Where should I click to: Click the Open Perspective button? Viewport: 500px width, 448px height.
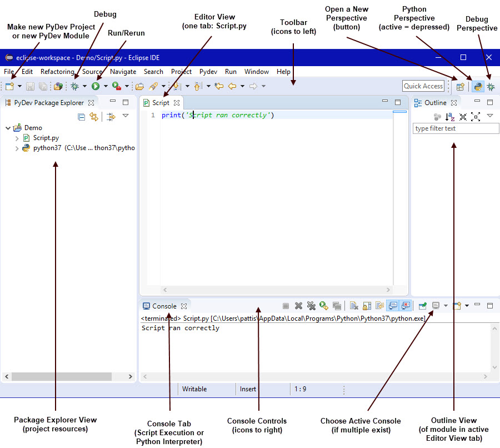point(460,87)
